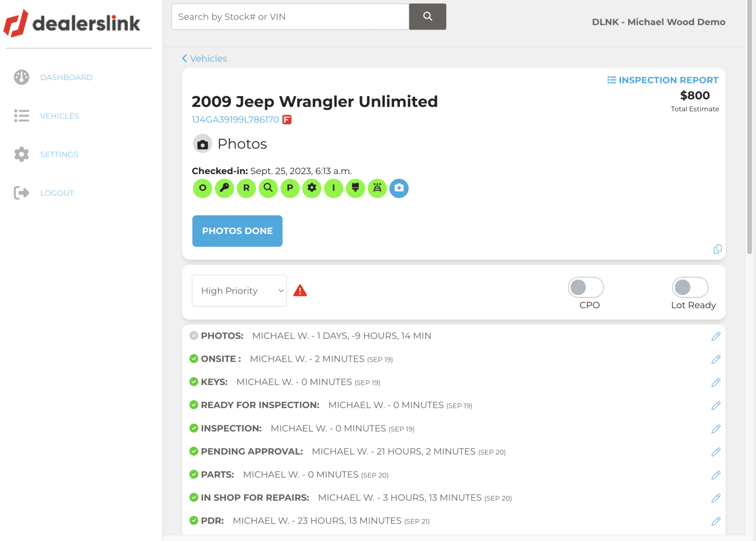
Task: Click the Vehicles list icon in sidebar
Action: 21,116
